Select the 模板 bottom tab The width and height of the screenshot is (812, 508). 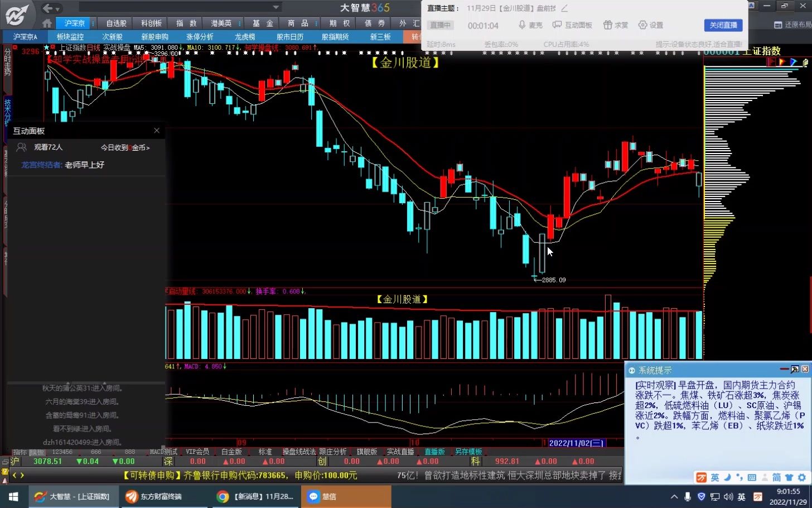click(x=36, y=452)
